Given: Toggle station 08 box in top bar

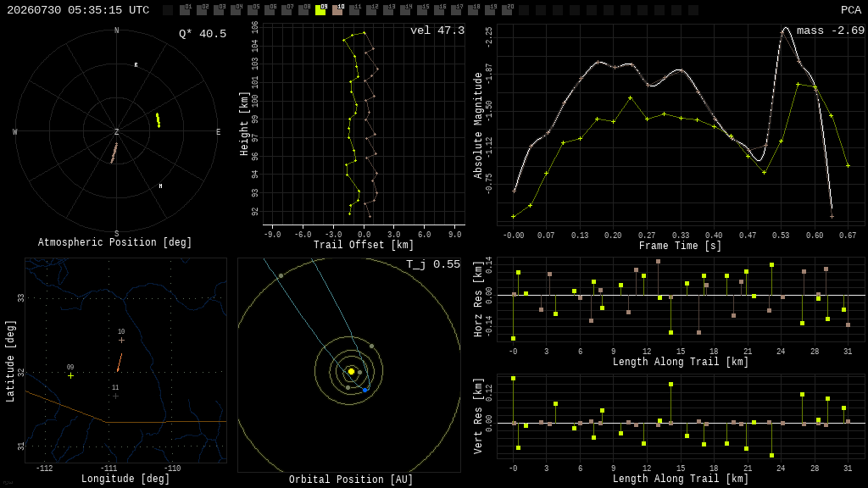Looking at the screenshot, I should click(303, 10).
